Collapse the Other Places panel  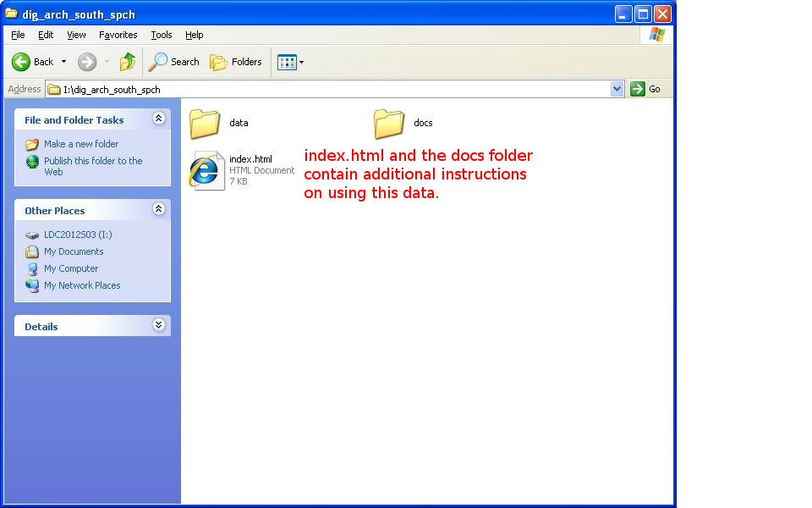click(x=158, y=209)
